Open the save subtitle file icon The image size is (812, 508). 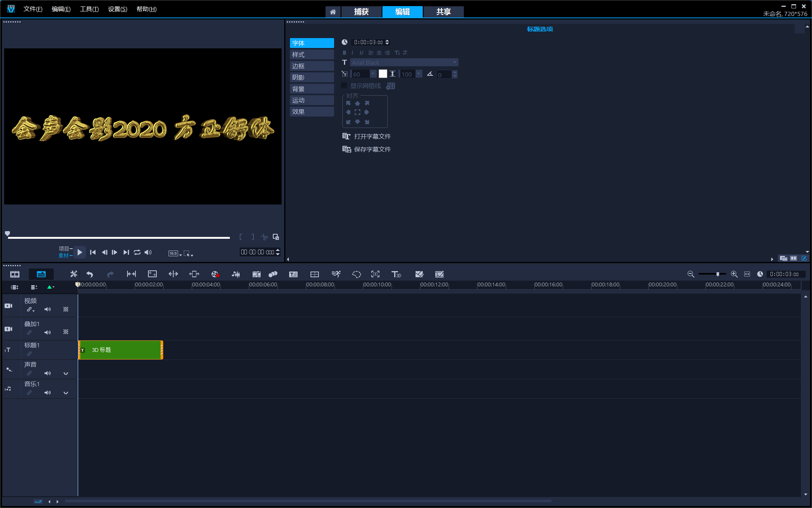347,149
